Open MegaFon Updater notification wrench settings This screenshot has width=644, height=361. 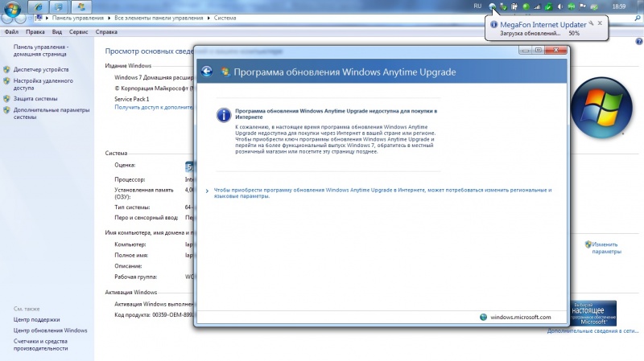pyautogui.click(x=591, y=23)
